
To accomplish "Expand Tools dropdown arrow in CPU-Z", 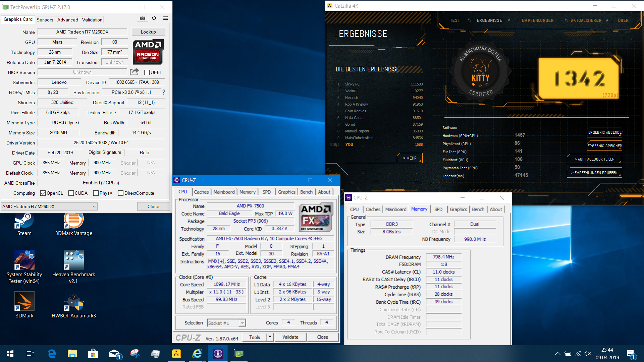I will pyautogui.click(x=270, y=337).
